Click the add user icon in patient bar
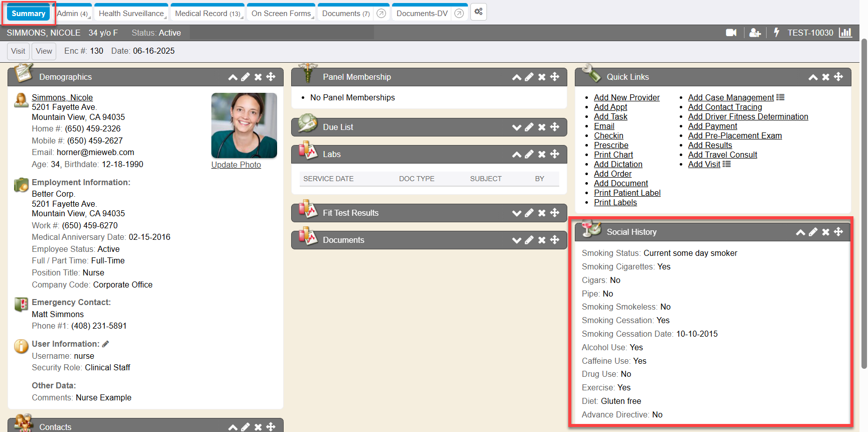868x432 pixels. (755, 33)
